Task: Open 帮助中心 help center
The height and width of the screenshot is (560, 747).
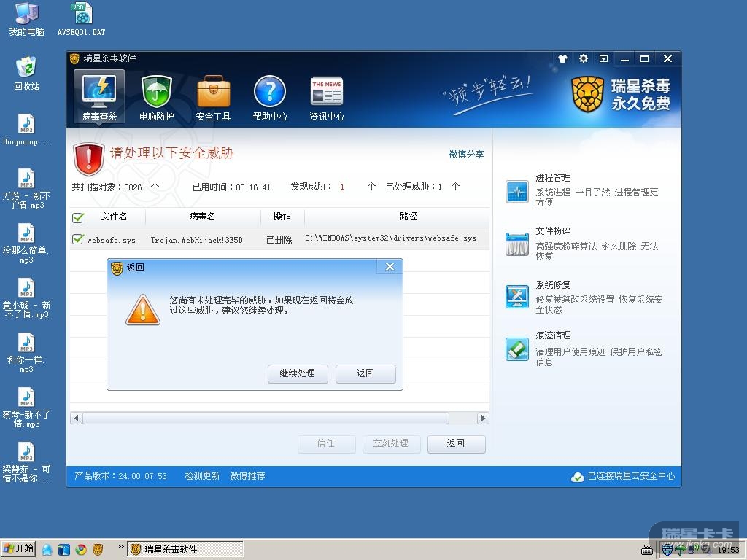Action: pyautogui.click(x=270, y=97)
